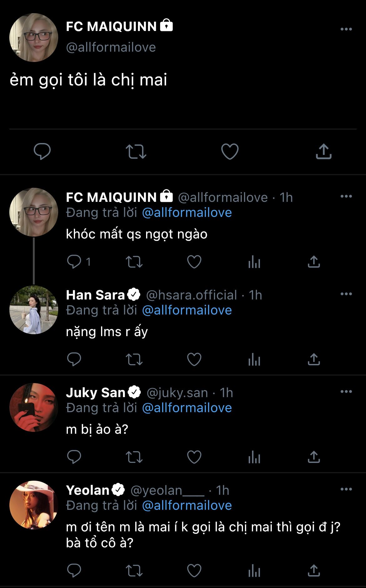Viewport: 366px width, 588px height.
Task: Retweet Yeolan's reply
Action: (x=134, y=570)
